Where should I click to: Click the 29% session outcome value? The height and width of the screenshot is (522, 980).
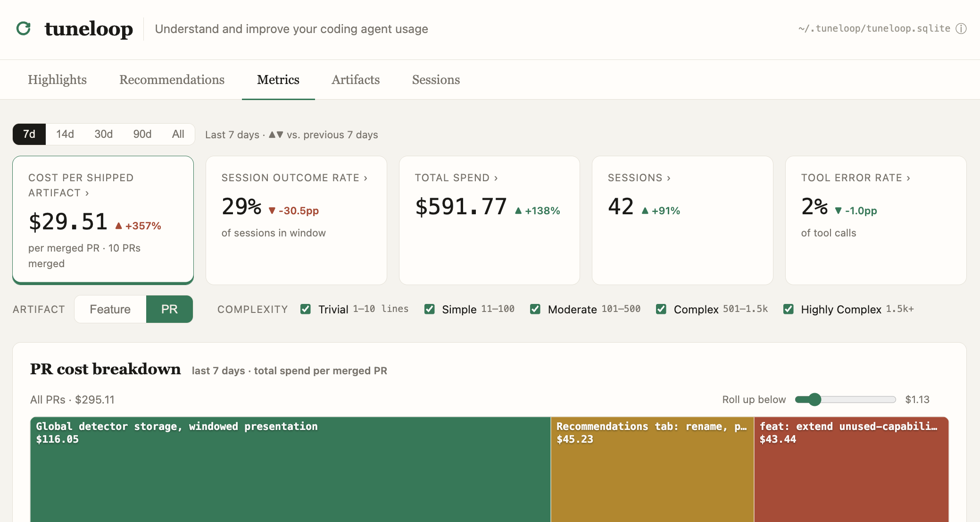tap(241, 207)
